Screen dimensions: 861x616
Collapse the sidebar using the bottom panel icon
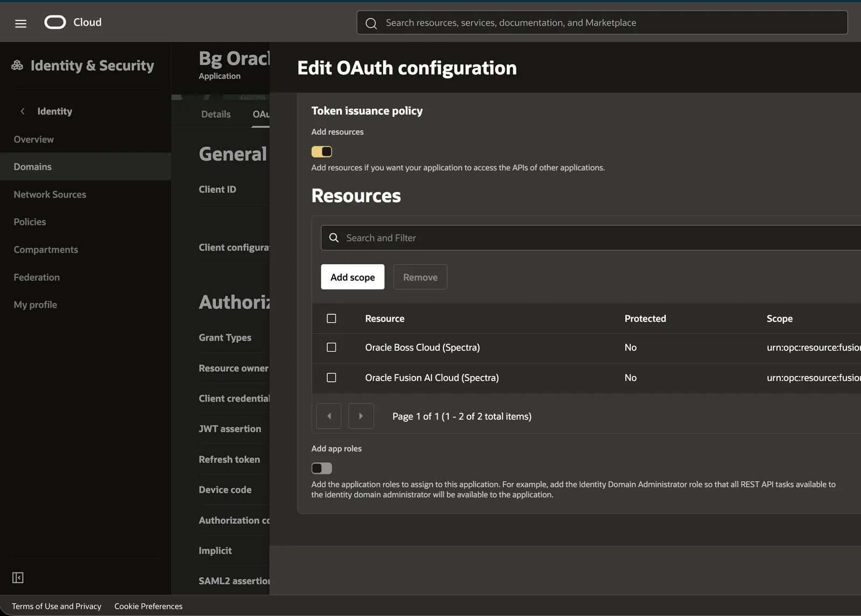pos(18,577)
